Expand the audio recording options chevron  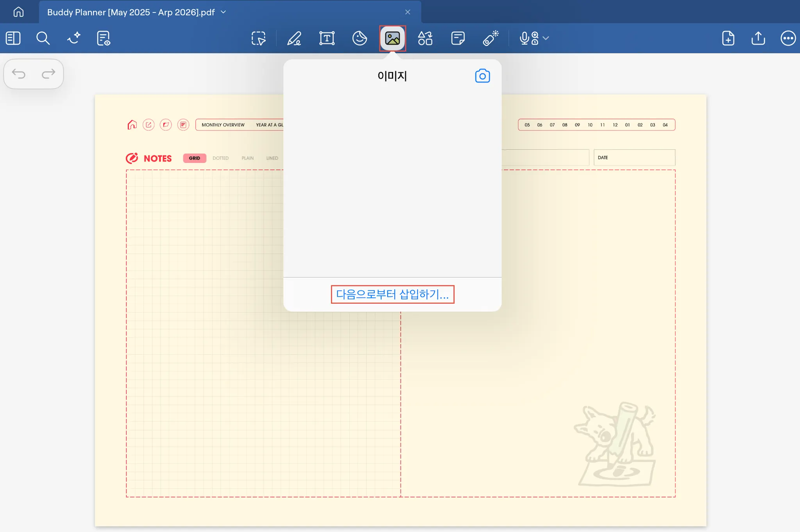coord(546,38)
